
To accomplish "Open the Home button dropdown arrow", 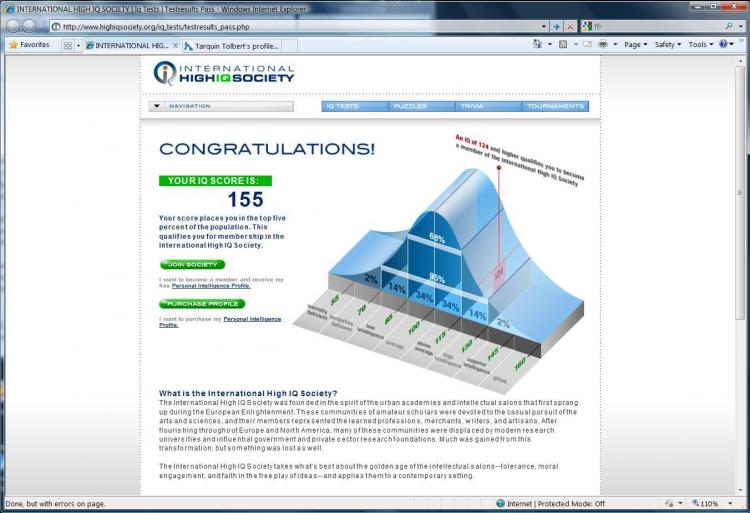I will (x=550, y=44).
